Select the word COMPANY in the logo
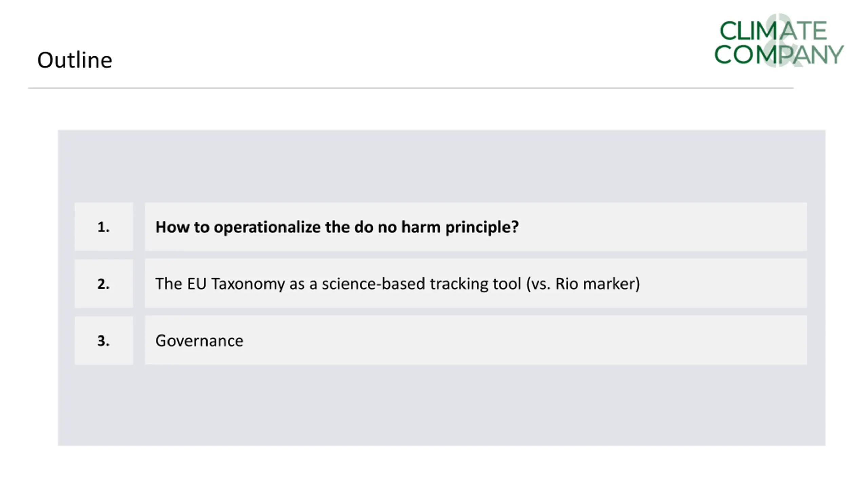This screenshot has width=868, height=488. tap(779, 54)
